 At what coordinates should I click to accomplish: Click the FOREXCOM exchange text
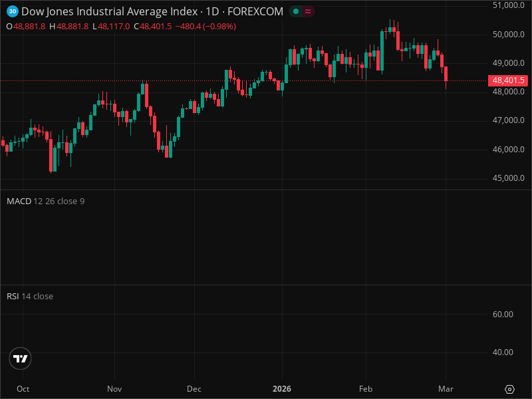[x=255, y=11]
